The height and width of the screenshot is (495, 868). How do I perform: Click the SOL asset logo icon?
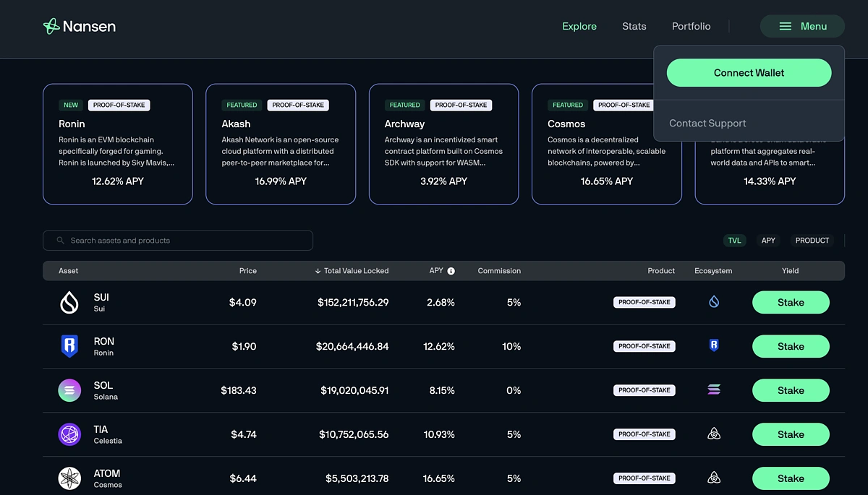[69, 390]
